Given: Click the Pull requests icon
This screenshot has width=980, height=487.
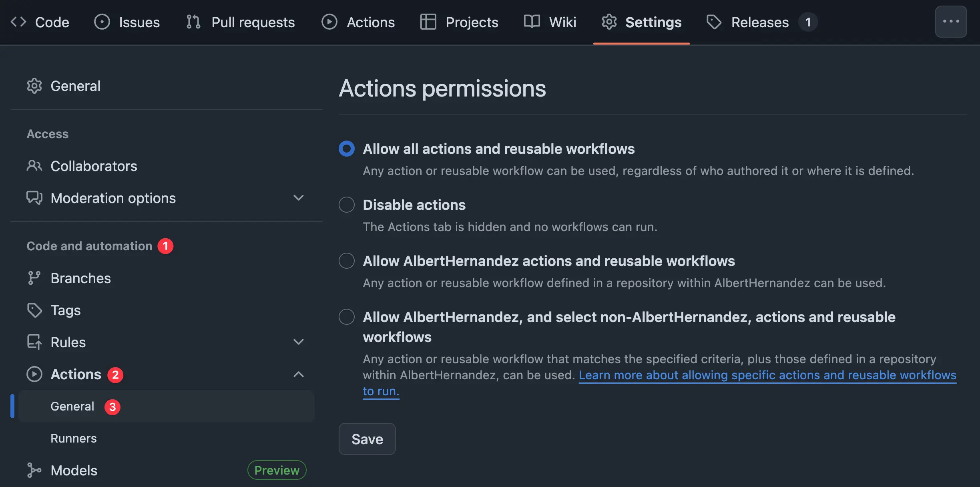Looking at the screenshot, I should [193, 22].
